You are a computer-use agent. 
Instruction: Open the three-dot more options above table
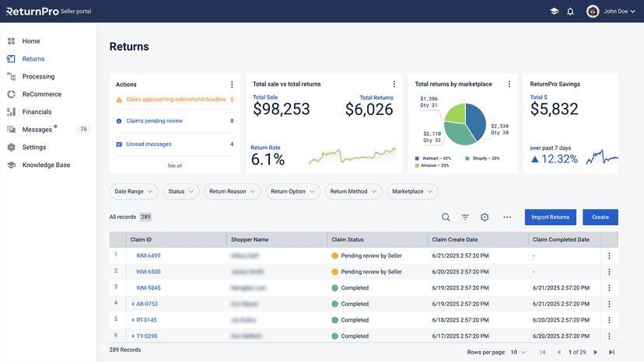click(x=507, y=217)
